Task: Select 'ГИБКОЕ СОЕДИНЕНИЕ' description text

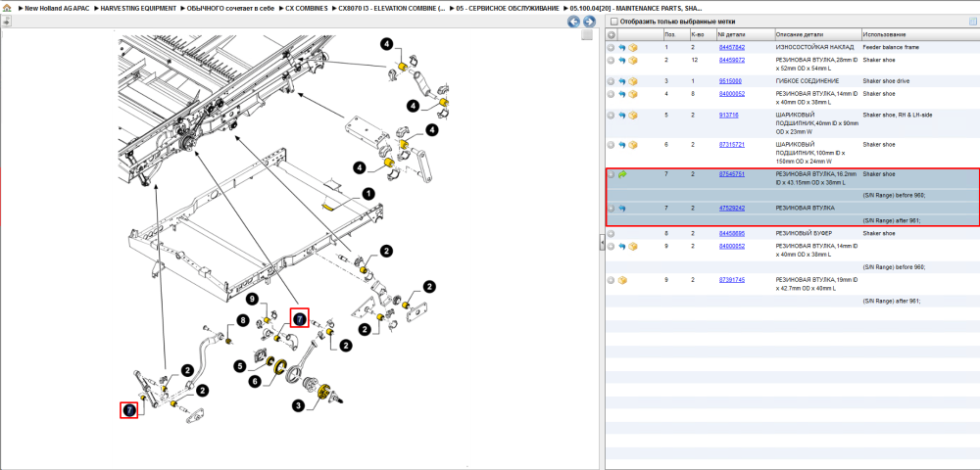Action: (807, 81)
